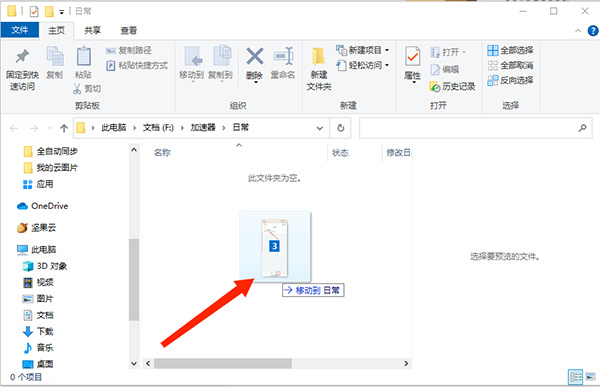Click the Open (打开) ribbon button
The width and height of the screenshot is (600, 387).
448,52
